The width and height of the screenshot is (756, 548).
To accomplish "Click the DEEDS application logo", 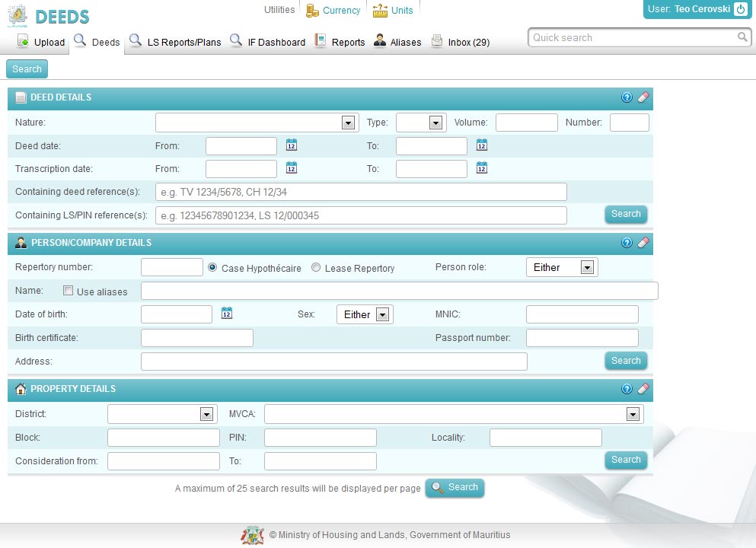I will (49, 16).
